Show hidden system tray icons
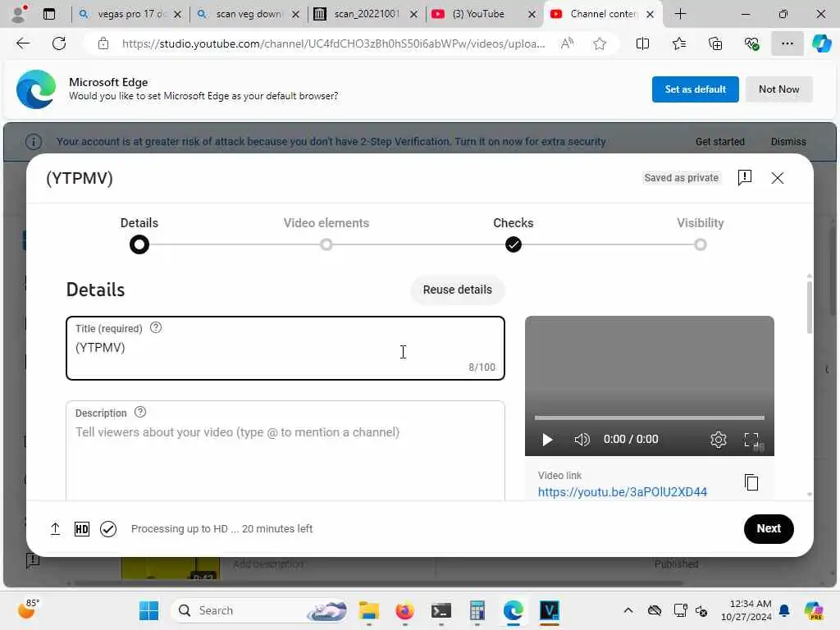Image resolution: width=840 pixels, height=630 pixels. click(628, 610)
